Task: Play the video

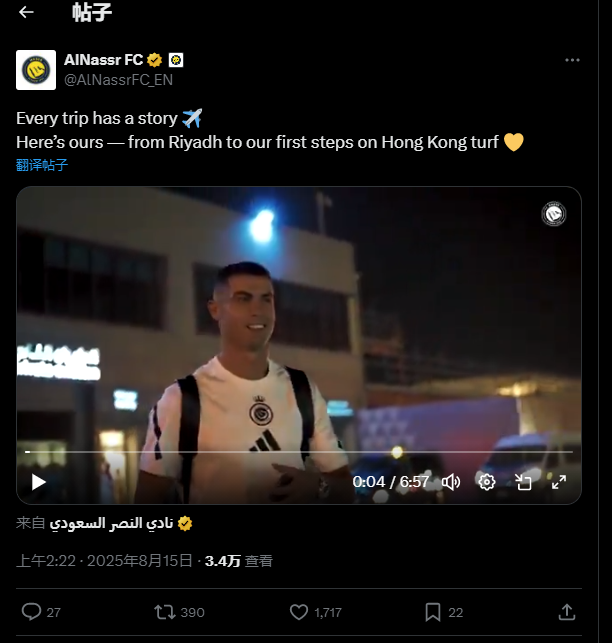Action: [39, 482]
